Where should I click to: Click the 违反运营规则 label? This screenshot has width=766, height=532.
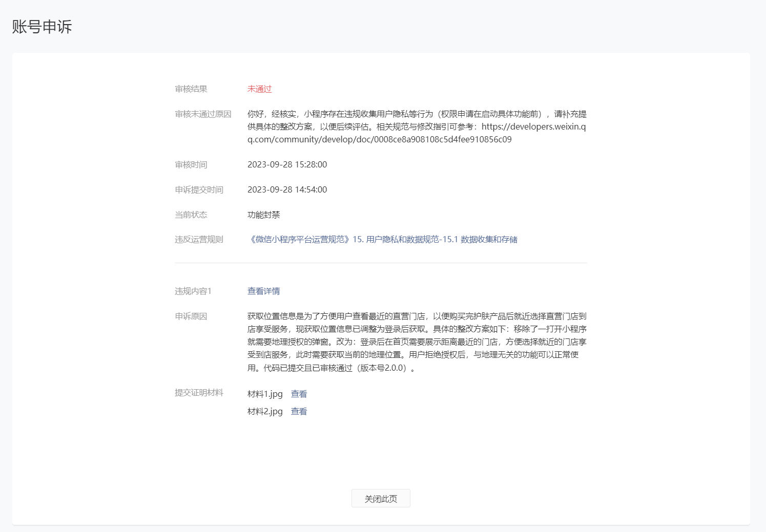[x=199, y=239]
